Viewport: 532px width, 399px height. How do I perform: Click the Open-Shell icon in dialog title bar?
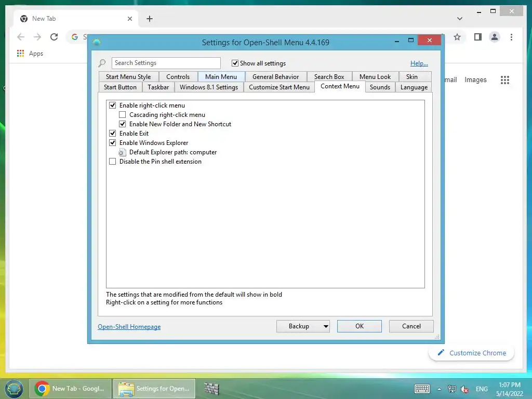97,42
